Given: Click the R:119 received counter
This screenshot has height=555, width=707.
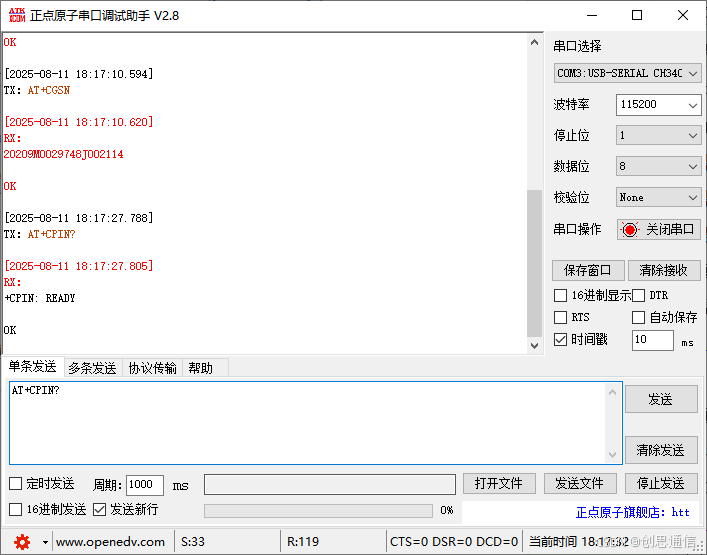Looking at the screenshot, I should pyautogui.click(x=303, y=541).
